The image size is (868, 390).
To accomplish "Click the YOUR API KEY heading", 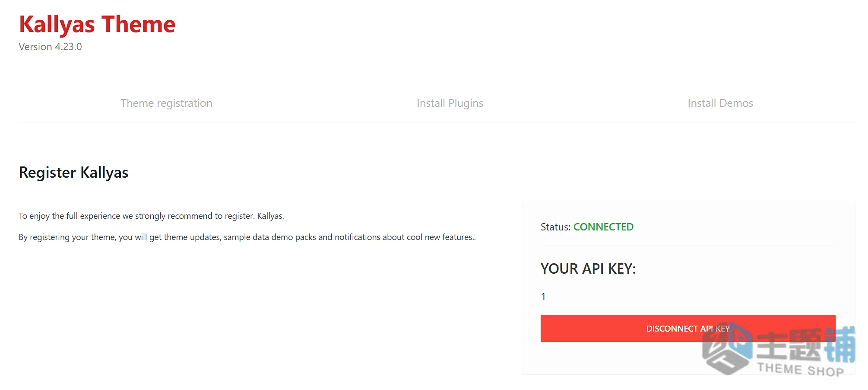I will coord(588,269).
